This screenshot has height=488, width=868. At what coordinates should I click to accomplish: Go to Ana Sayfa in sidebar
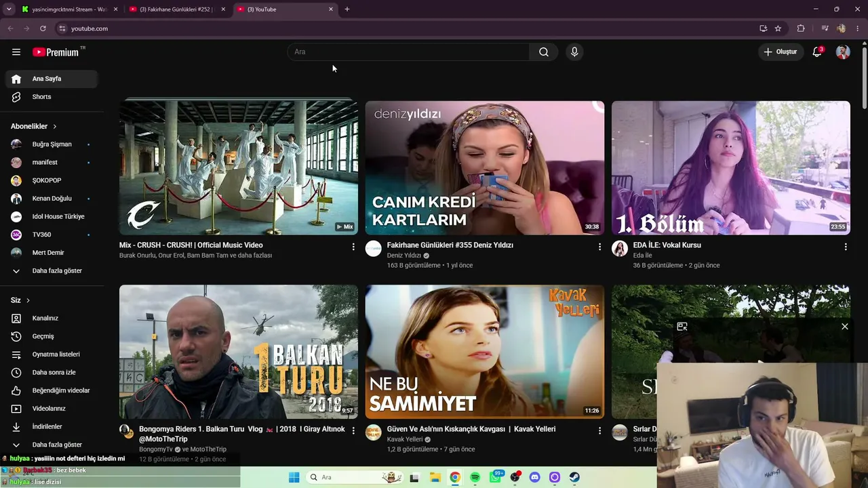(x=52, y=79)
